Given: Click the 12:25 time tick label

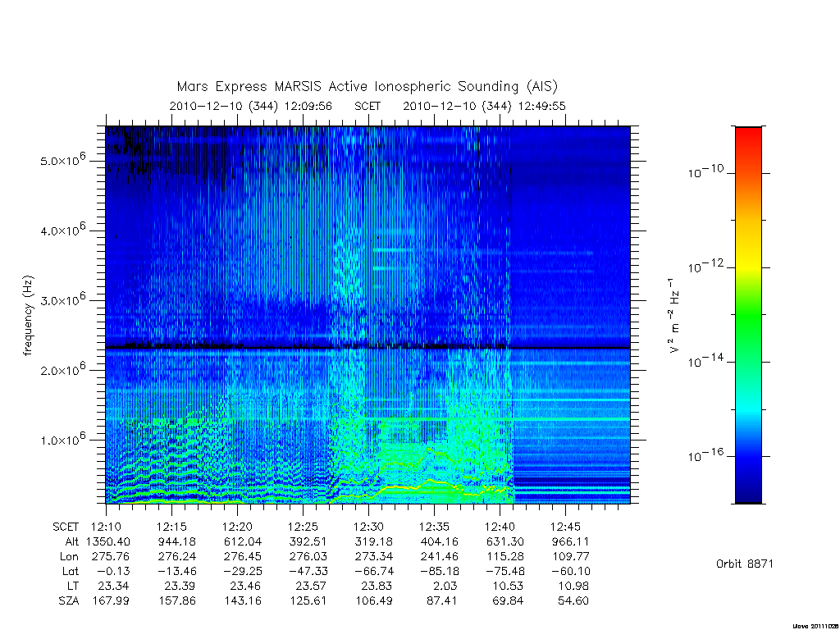Looking at the screenshot, I should coord(303,527).
